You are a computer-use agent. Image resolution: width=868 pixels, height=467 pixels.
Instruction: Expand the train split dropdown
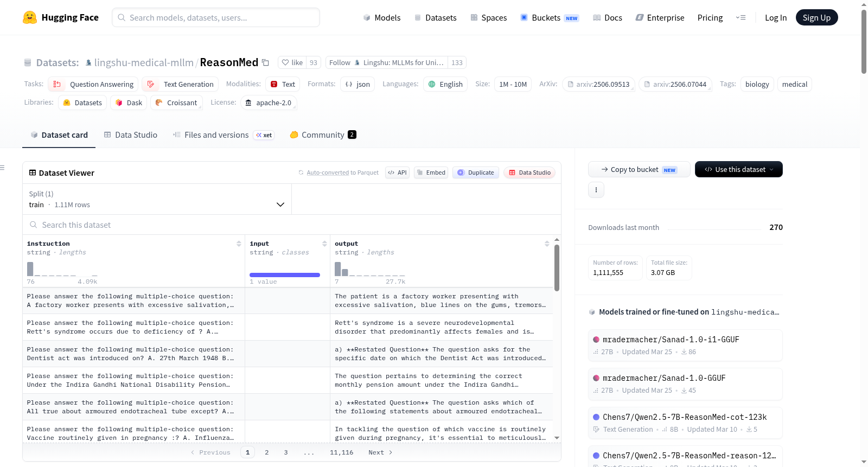coord(157,199)
